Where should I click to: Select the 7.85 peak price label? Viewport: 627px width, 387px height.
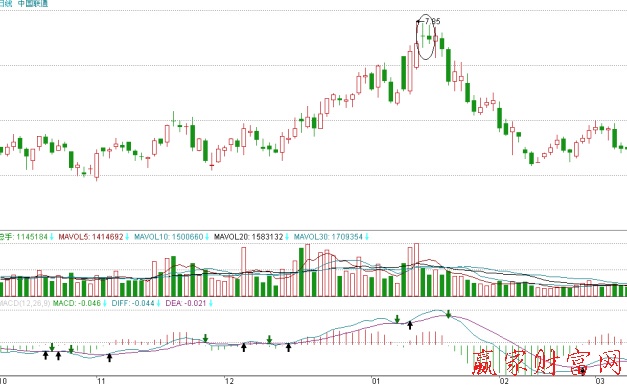coord(432,21)
